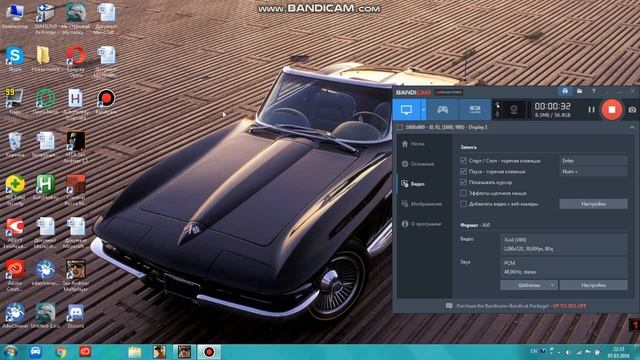The image size is (640, 360).
Task: Collapse the Bandicam panel with chevron
Action: point(632,127)
